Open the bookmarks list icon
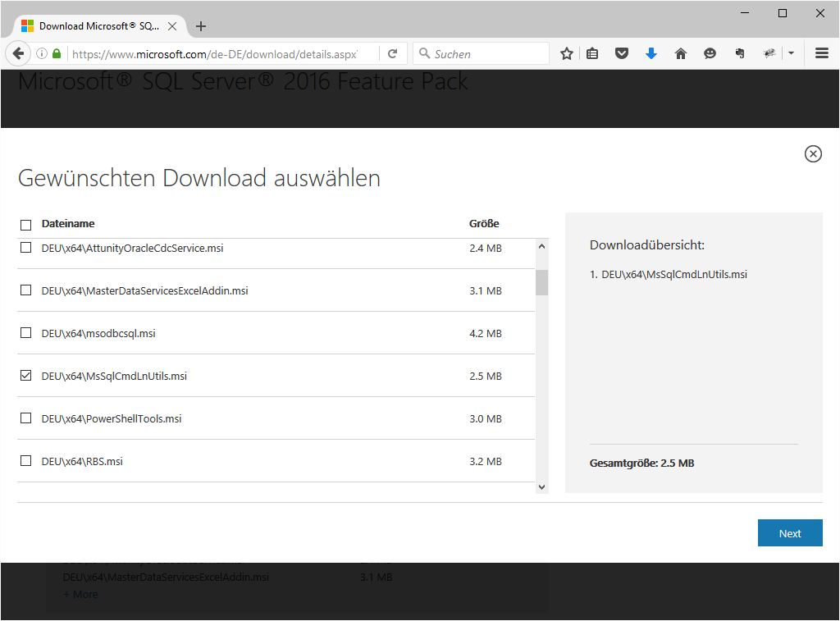The width and height of the screenshot is (840, 621). [x=592, y=53]
